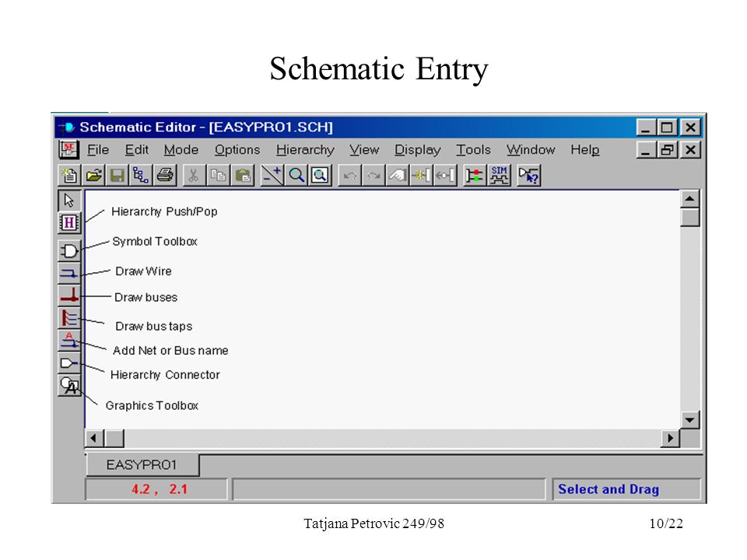The image size is (747, 560).
Task: Click the star bracket probe icon
Action: (x=421, y=175)
